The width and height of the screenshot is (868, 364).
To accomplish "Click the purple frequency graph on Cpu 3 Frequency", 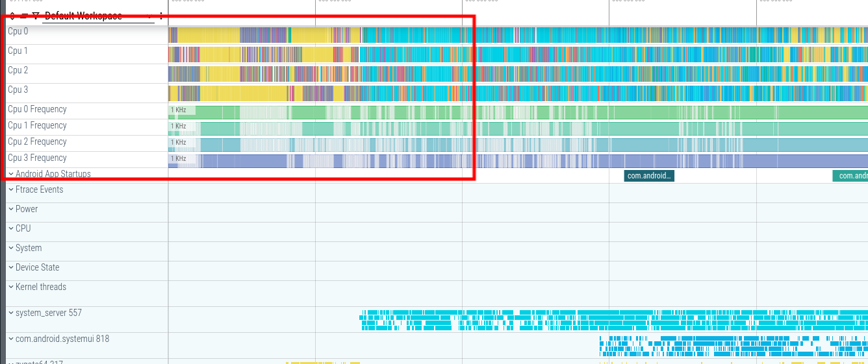I will [518, 160].
